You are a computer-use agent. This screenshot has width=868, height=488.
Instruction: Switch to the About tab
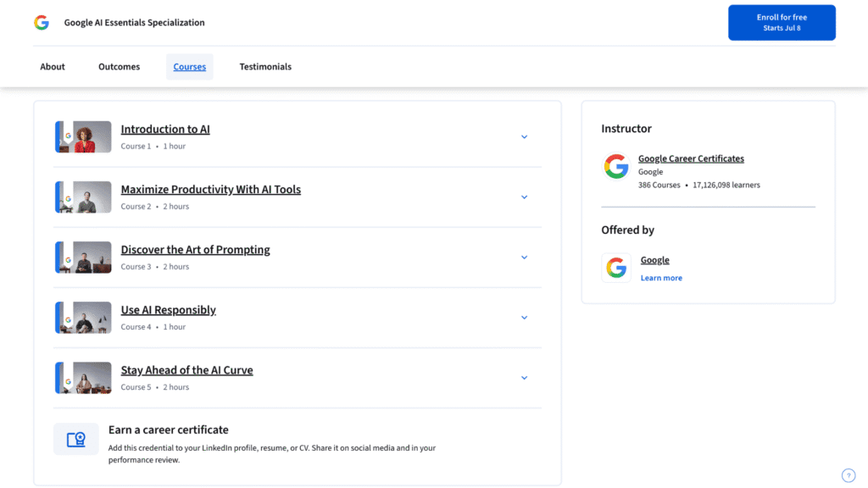point(53,66)
